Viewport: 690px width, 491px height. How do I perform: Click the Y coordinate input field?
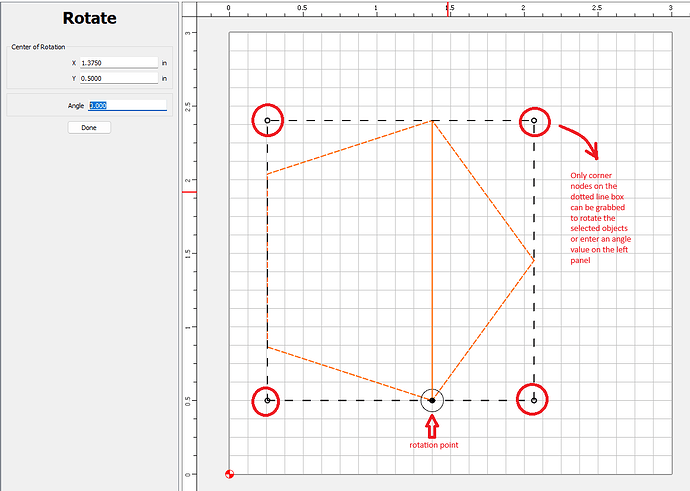coord(119,78)
